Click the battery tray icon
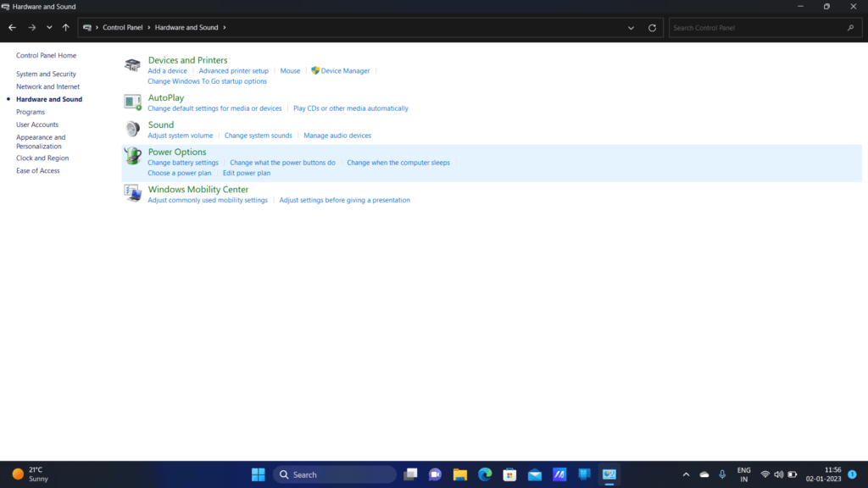 coord(793,474)
